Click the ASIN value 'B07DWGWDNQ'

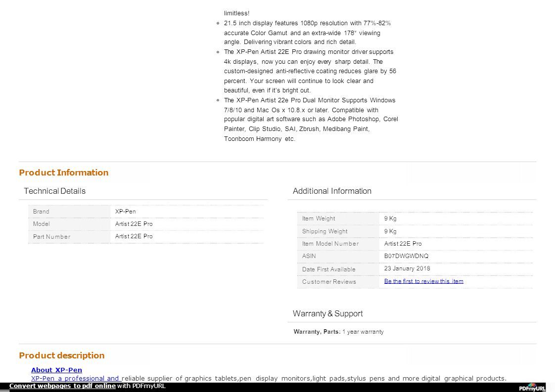(x=406, y=256)
